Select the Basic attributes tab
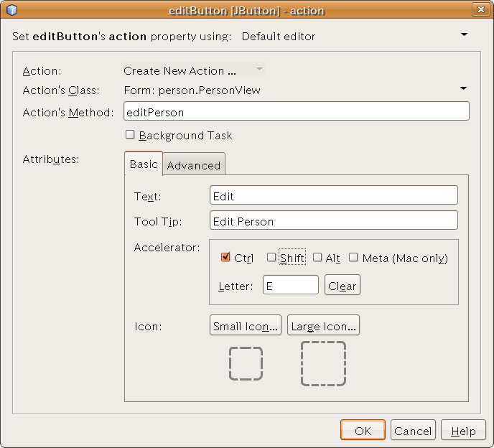The height and width of the screenshot is (448, 494). click(x=144, y=164)
